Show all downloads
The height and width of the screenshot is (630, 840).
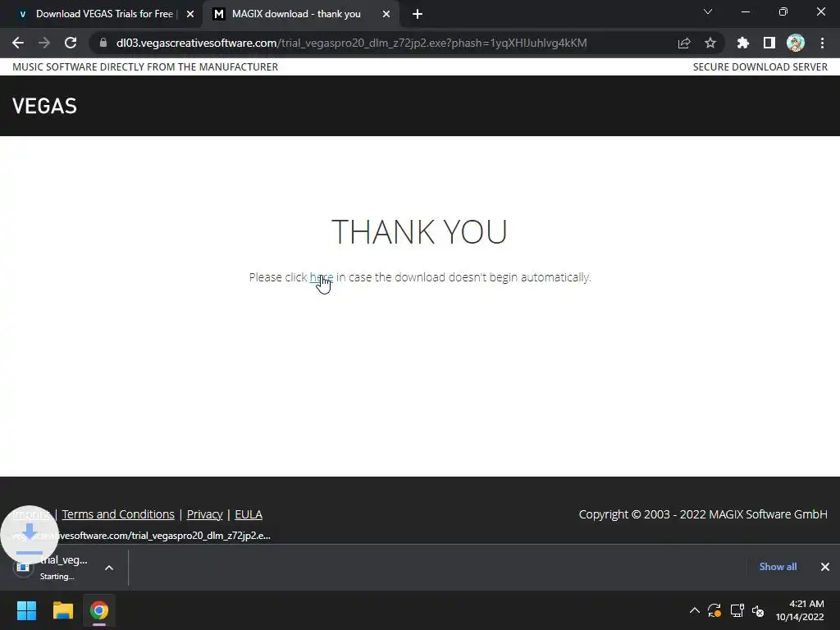pyautogui.click(x=778, y=567)
